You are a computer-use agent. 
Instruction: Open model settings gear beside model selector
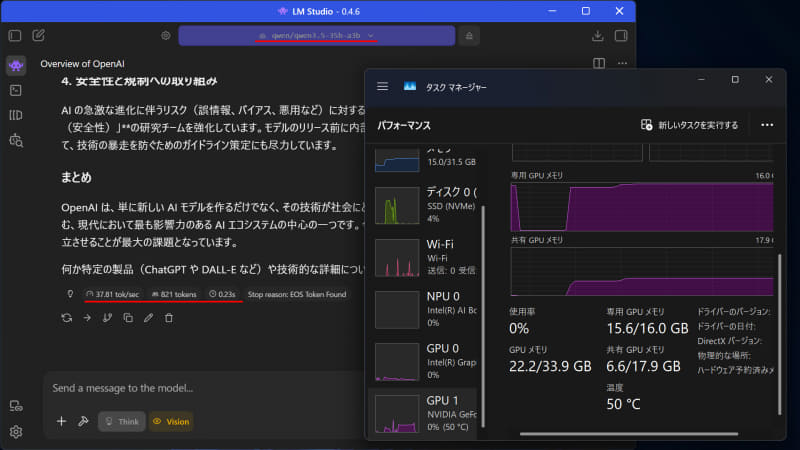coord(166,36)
